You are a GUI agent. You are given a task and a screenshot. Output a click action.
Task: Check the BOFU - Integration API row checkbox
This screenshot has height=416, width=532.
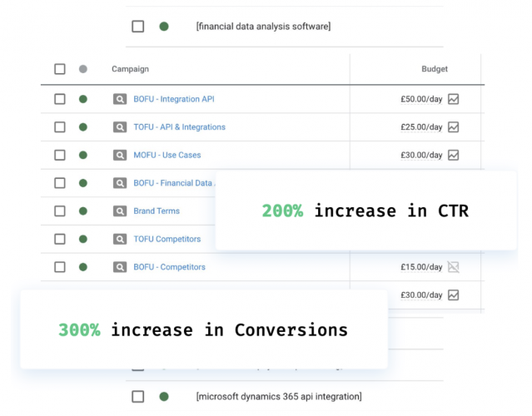tap(60, 99)
